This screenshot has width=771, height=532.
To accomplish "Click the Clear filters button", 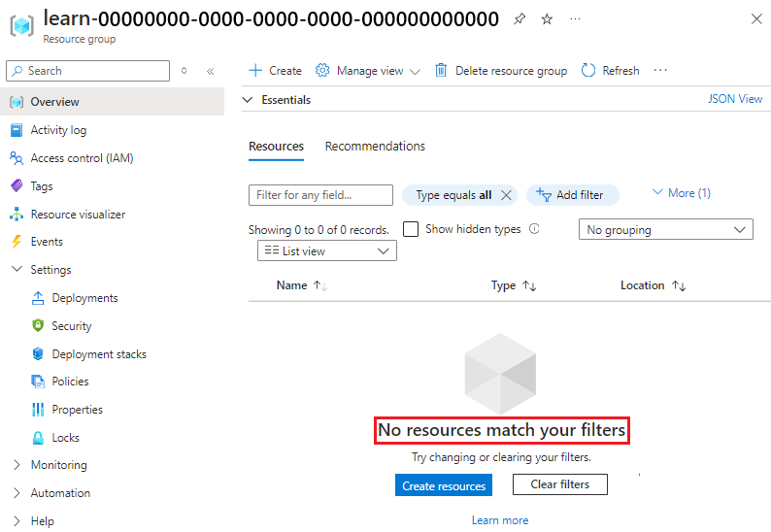I will pyautogui.click(x=559, y=484).
